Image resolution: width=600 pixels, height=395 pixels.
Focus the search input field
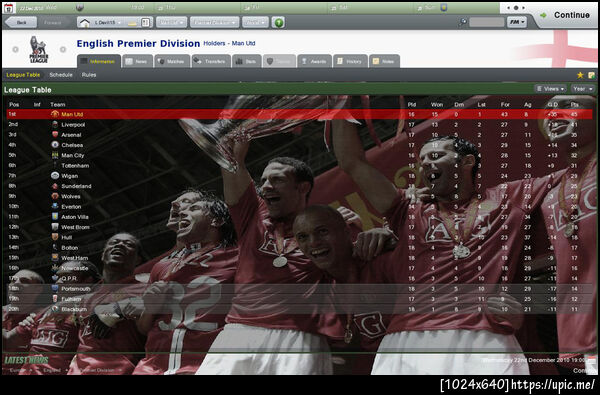point(487,22)
